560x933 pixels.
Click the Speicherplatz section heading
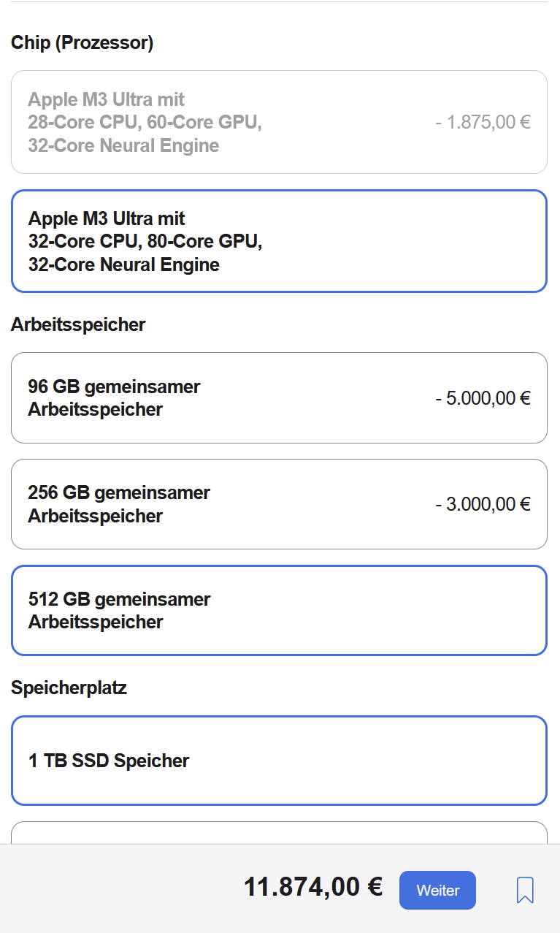tap(69, 688)
